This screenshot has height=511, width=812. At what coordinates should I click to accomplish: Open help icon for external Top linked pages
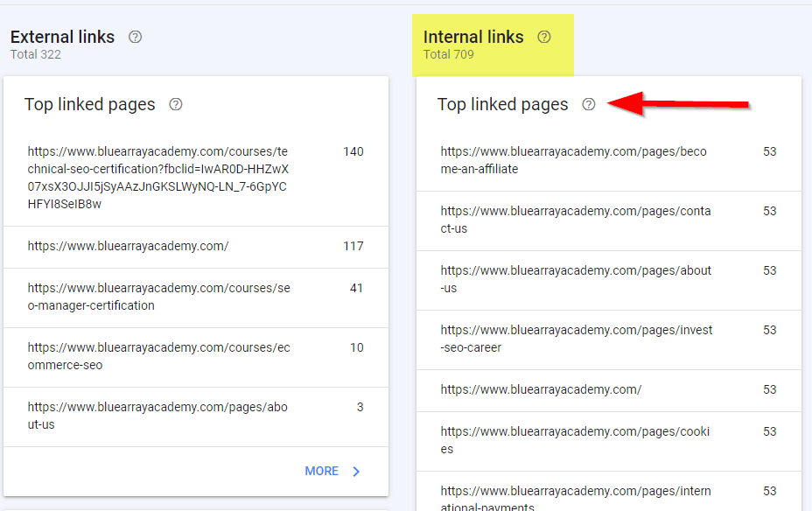tap(176, 104)
